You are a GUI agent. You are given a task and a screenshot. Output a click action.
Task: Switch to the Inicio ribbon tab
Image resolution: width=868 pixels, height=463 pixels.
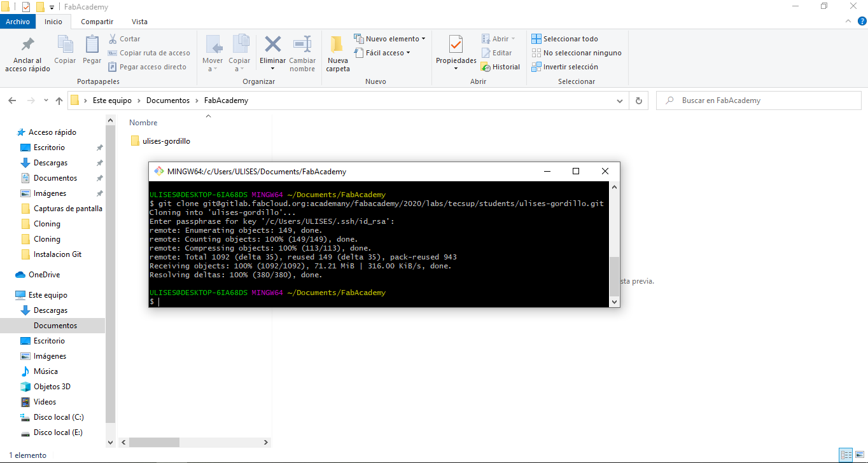tap(53, 22)
